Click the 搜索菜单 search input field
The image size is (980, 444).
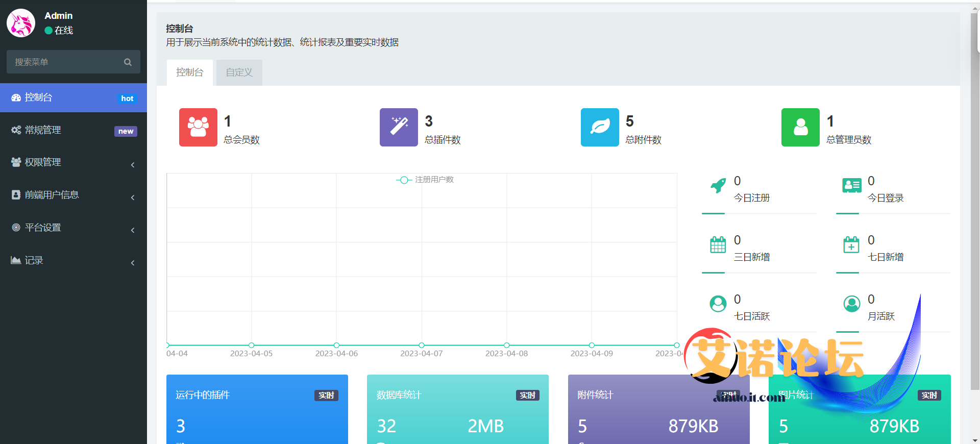(x=73, y=62)
